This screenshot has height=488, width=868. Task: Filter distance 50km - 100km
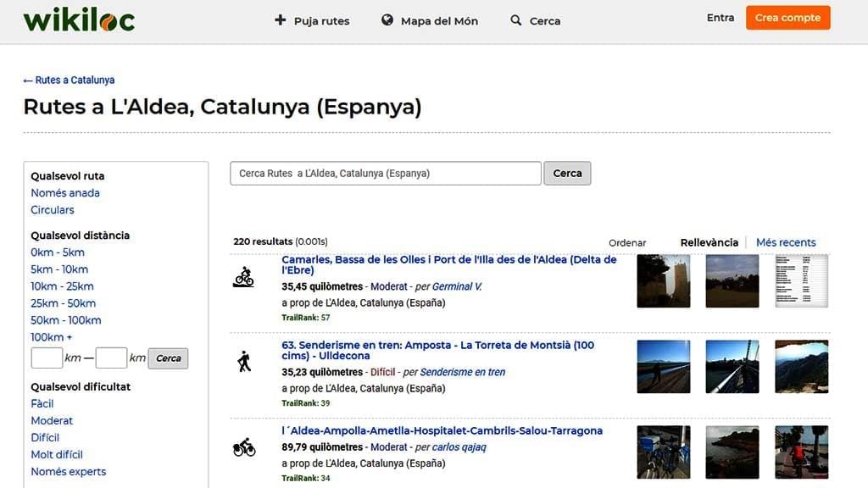[66, 320]
